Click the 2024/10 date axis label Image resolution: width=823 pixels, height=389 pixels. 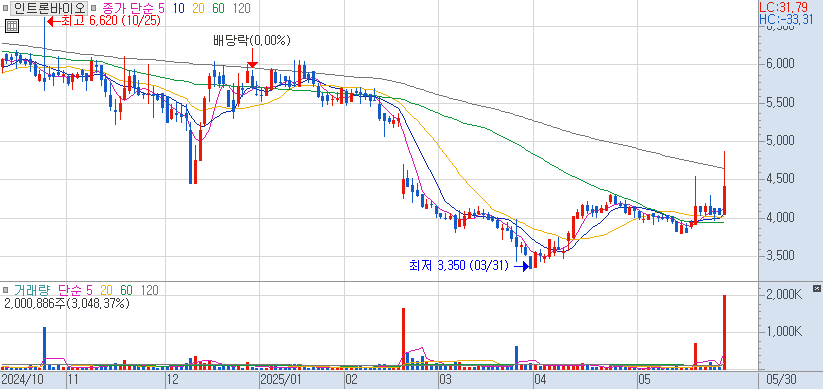coord(22,380)
